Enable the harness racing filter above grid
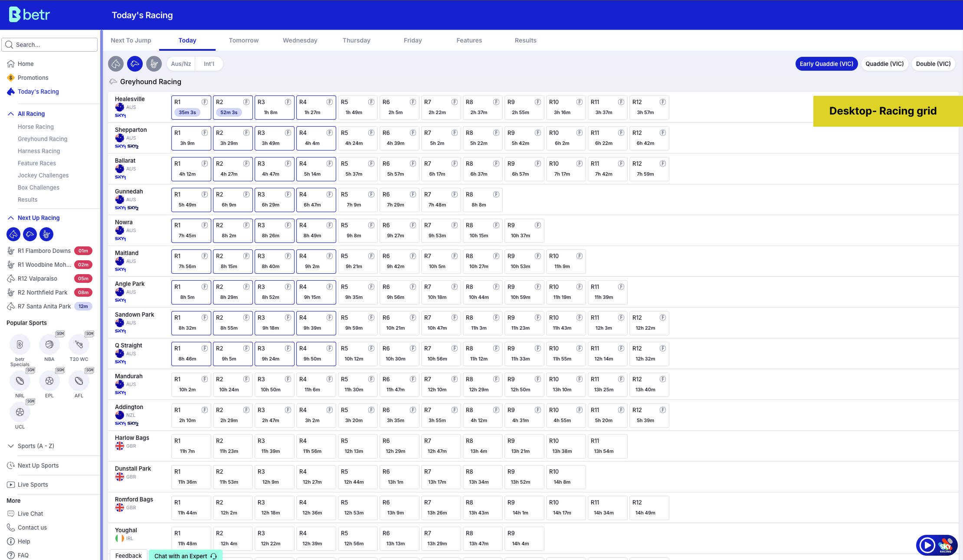The height and width of the screenshot is (560, 963). [154, 64]
